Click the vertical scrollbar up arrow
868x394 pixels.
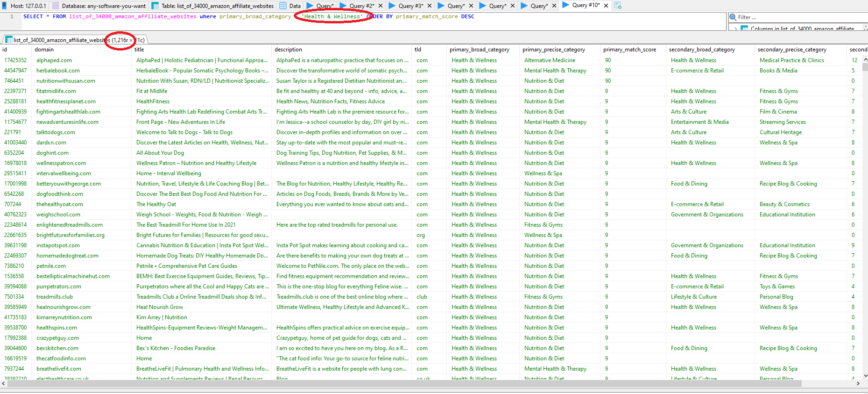865,60
